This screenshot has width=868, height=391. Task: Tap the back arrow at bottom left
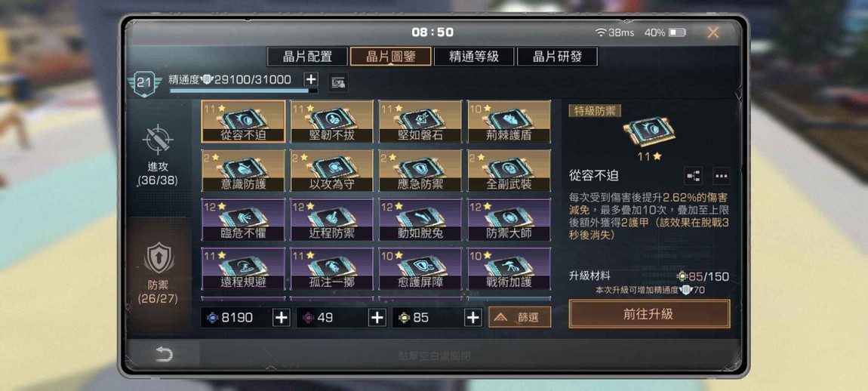pos(163,354)
